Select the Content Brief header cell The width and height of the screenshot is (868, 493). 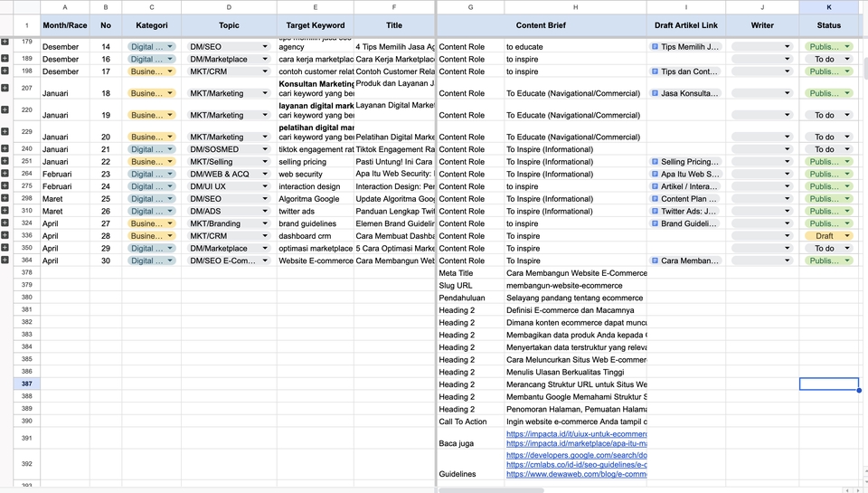(541, 25)
